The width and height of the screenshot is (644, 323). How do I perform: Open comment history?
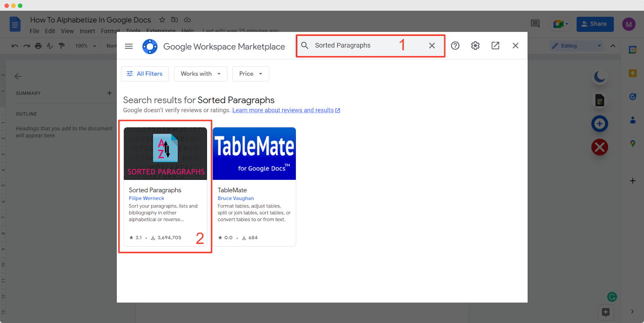535,24
